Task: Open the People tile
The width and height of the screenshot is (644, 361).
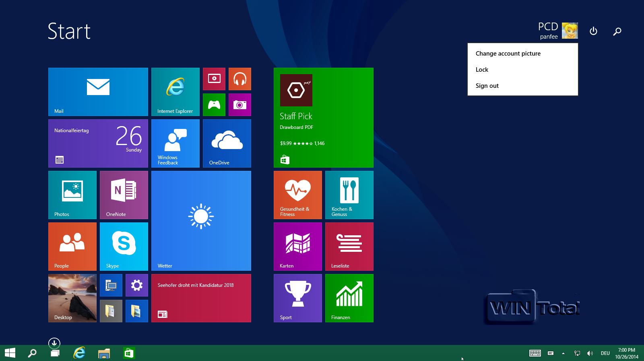Action: [72, 247]
